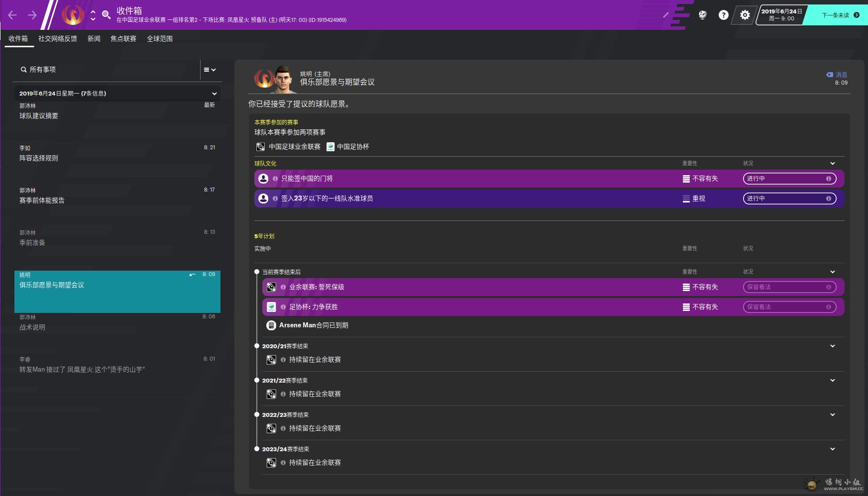This screenshot has height=496, width=868.
Task: Click the pencil edit icon in header
Action: [x=666, y=15]
